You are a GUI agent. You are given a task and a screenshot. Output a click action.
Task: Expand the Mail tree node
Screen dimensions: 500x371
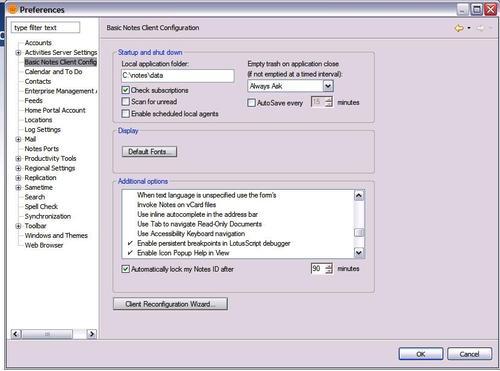point(18,139)
